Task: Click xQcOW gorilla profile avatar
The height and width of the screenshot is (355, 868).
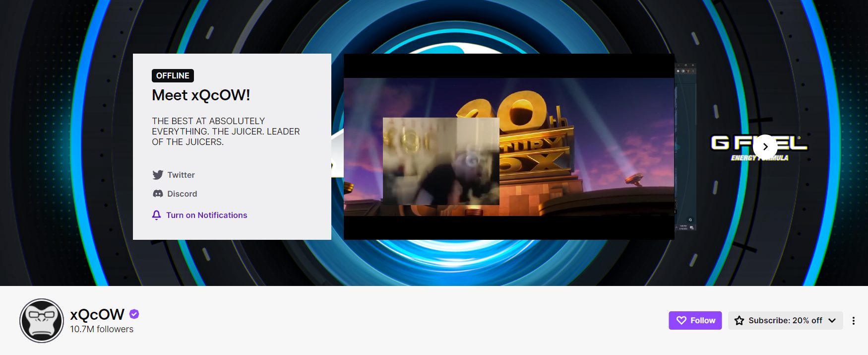Action: pos(42,321)
